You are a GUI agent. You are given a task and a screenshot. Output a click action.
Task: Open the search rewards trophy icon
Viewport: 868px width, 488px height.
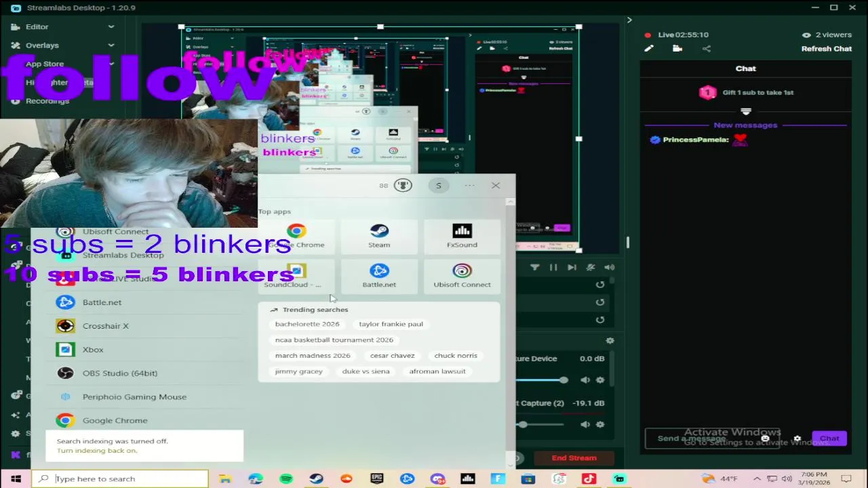point(403,185)
